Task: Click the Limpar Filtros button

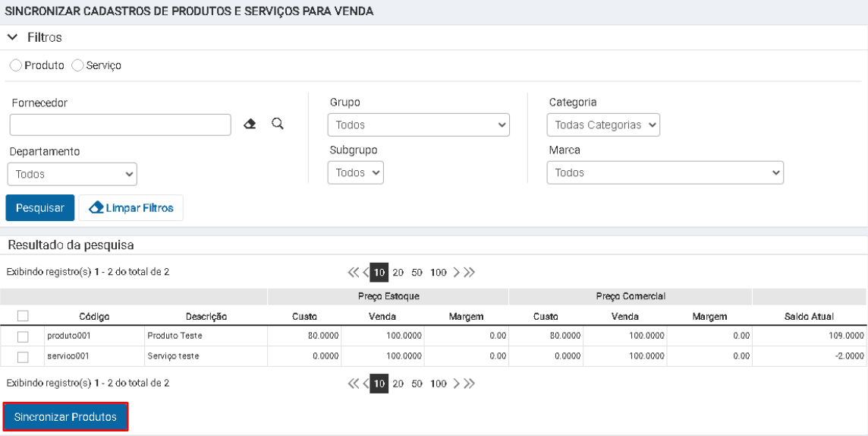Action: click(x=131, y=208)
